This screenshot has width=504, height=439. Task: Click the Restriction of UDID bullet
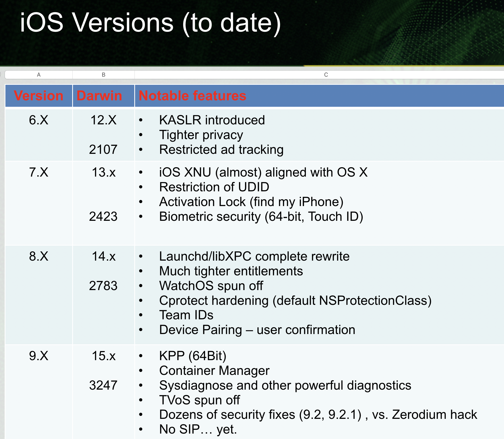pos(214,187)
